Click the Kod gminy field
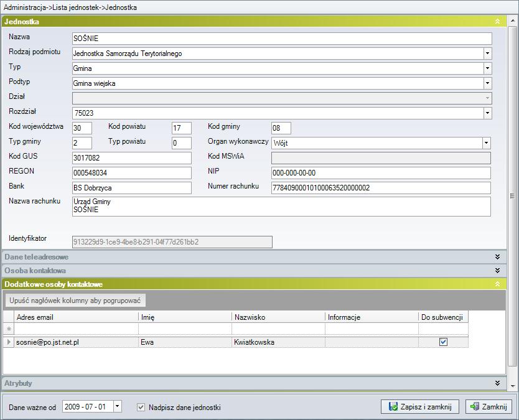Image resolution: width=519 pixels, height=420 pixels. (281, 128)
